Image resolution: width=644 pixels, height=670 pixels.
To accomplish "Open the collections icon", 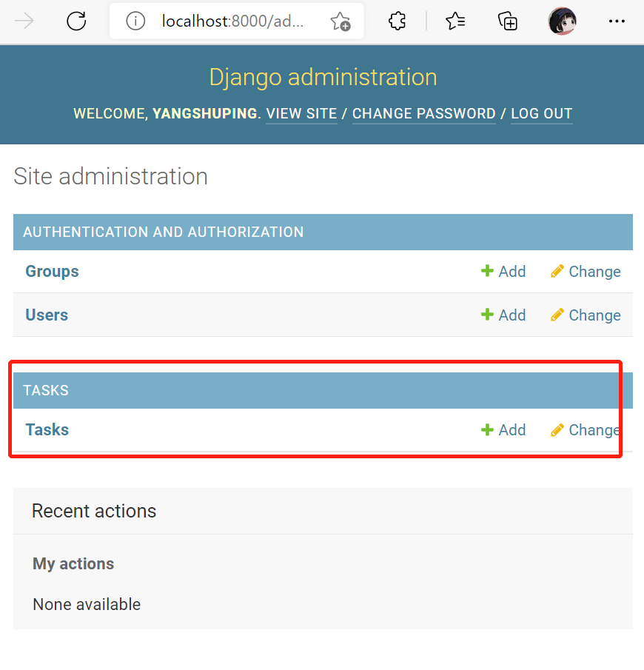I will [508, 21].
